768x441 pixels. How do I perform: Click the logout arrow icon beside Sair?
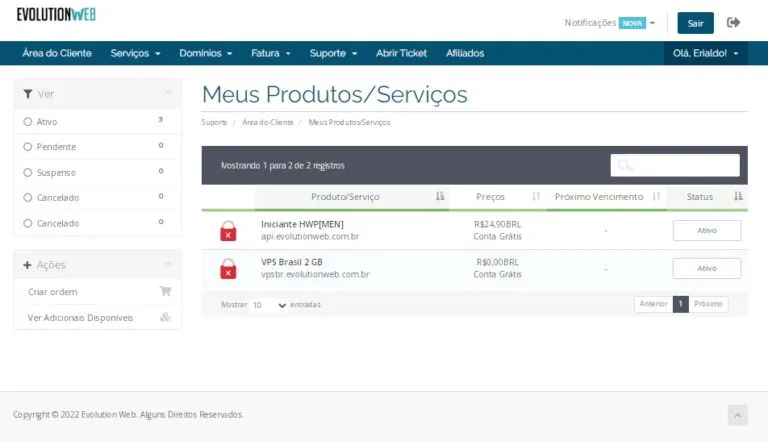(733, 23)
